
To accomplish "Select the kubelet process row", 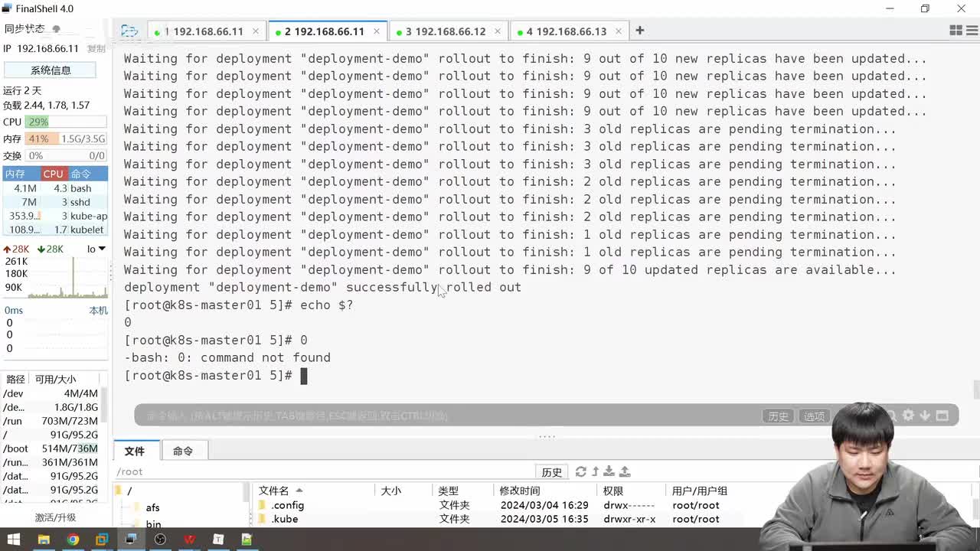I will click(55, 230).
